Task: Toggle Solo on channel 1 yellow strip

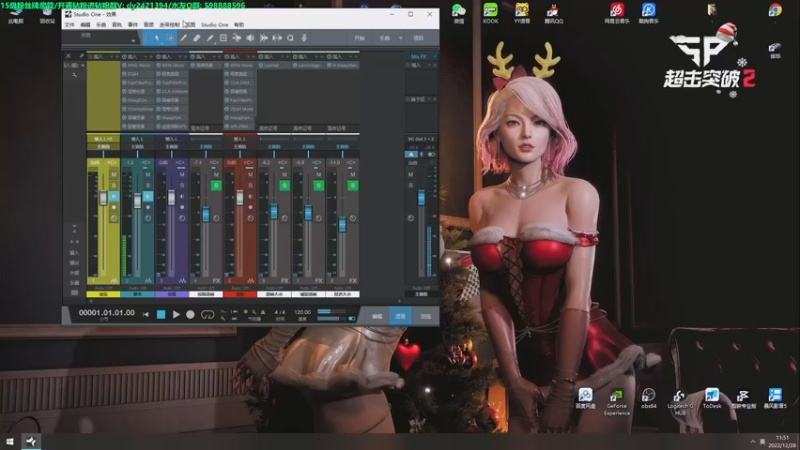Action: (114, 185)
